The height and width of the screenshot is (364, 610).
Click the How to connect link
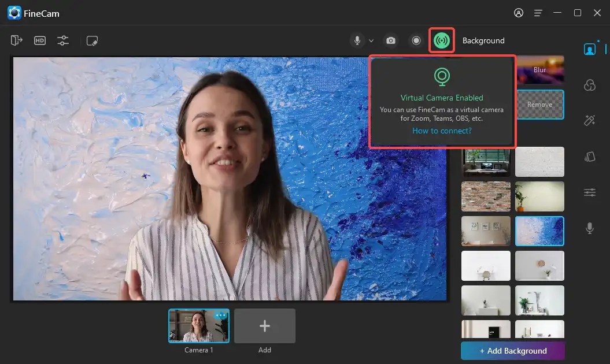(442, 131)
